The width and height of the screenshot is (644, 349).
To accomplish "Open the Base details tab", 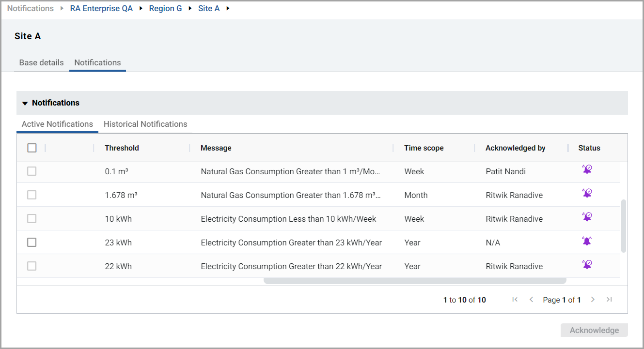I will (41, 62).
